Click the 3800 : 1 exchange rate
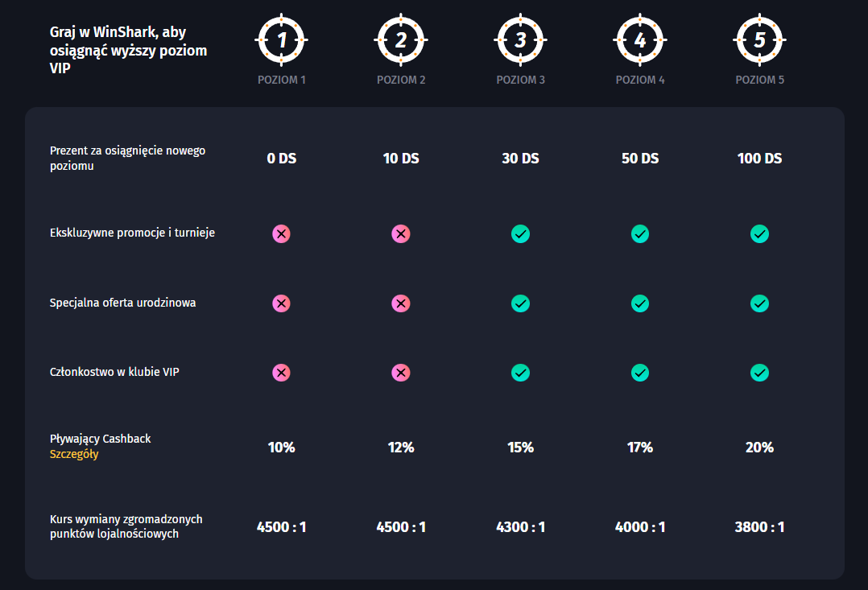 pyautogui.click(x=759, y=527)
